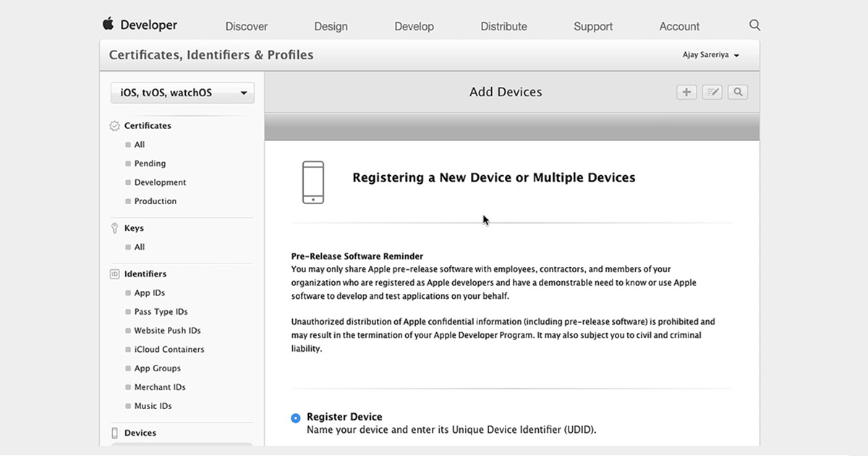Click the edit pencil icon in header
Viewport: 868px width, 456px height.
712,92
